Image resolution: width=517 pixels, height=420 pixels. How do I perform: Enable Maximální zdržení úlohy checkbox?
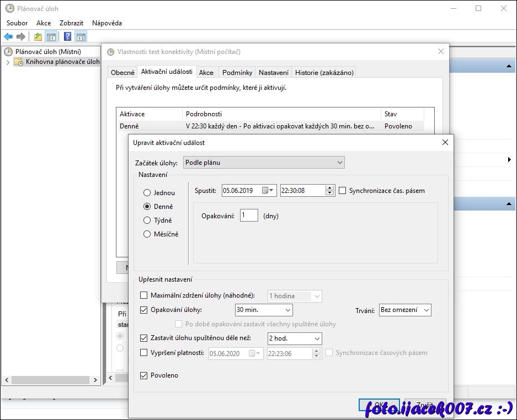click(x=145, y=296)
